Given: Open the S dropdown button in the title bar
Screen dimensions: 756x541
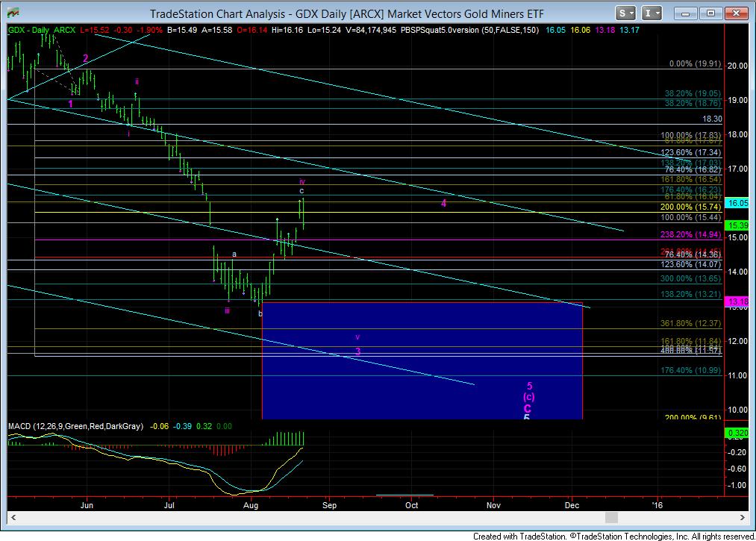Looking at the screenshot, I should (626, 13).
